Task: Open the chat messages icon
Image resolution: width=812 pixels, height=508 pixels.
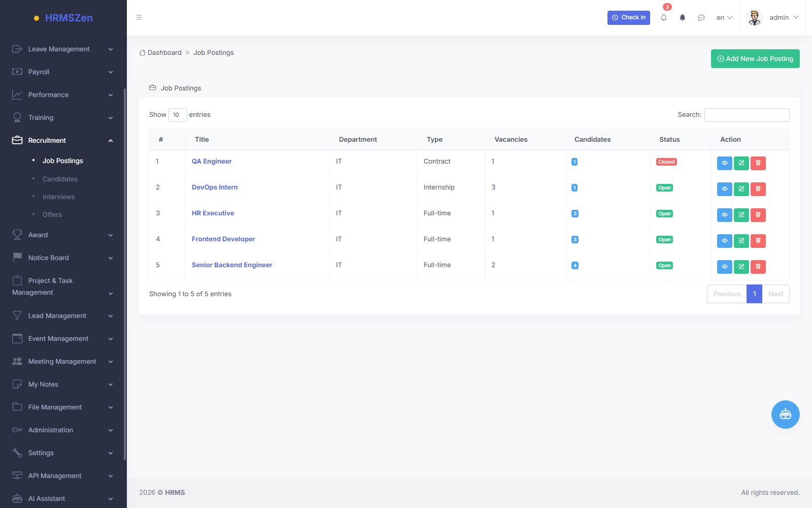Action: tap(701, 17)
